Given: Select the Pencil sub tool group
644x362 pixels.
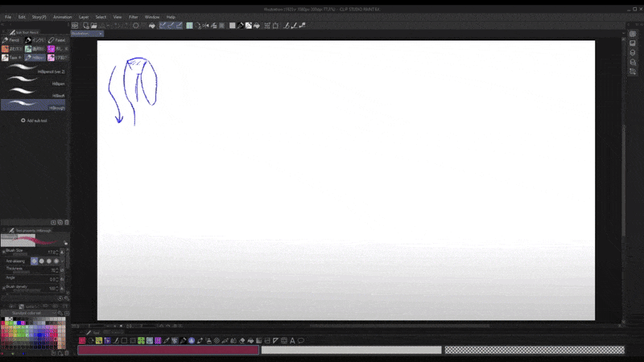Looking at the screenshot, I should [x=11, y=40].
